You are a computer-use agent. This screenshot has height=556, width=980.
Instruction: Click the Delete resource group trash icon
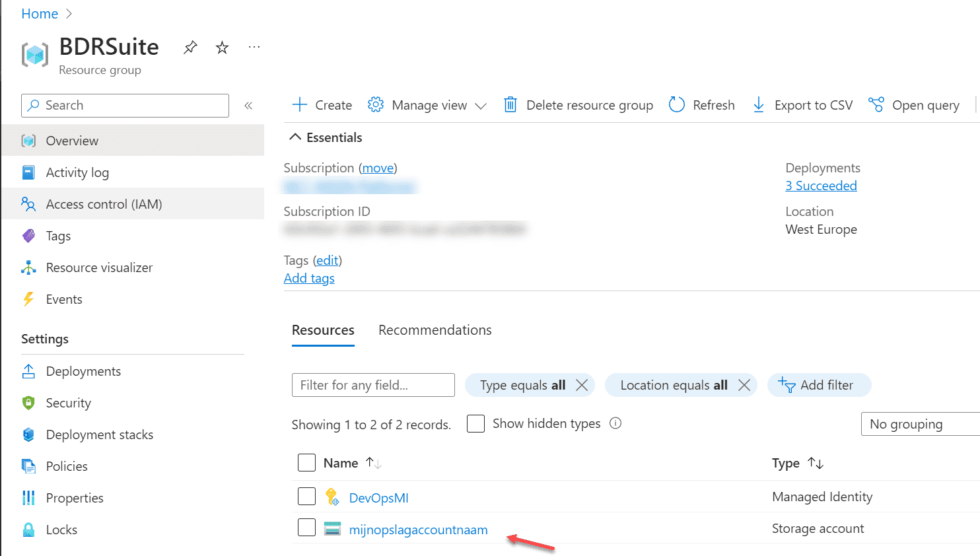[x=510, y=104]
